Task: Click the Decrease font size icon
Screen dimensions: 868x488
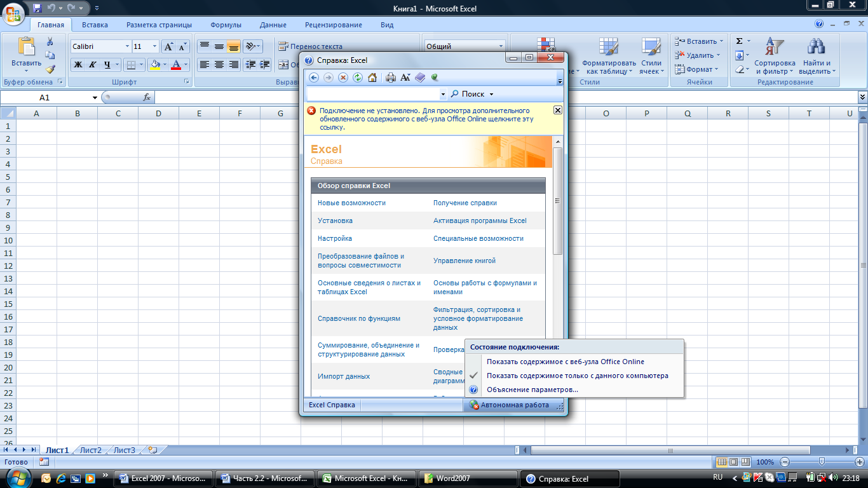Action: 182,46
